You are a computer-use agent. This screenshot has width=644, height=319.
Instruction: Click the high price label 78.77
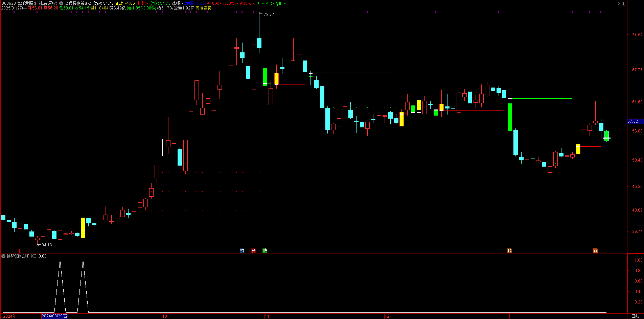point(269,15)
